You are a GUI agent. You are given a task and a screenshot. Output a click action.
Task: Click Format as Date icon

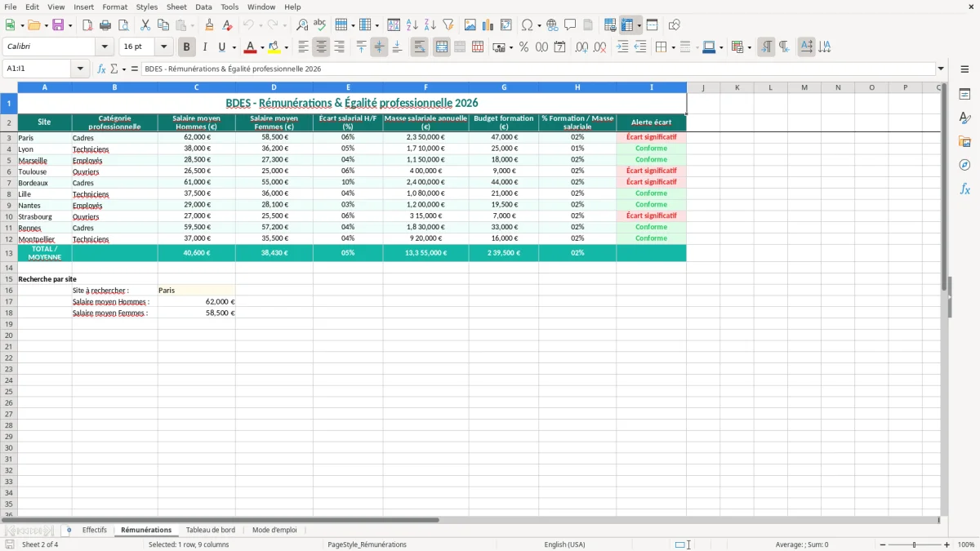(x=560, y=47)
